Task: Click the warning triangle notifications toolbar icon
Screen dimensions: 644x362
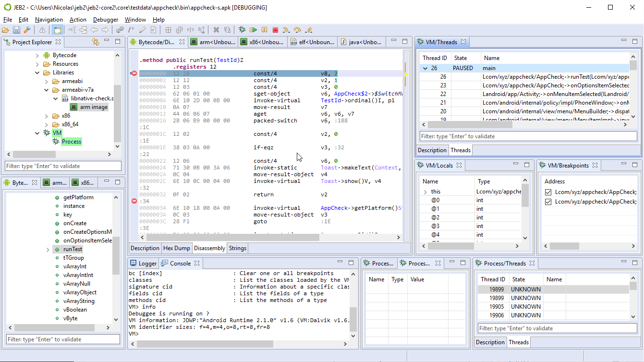Action: 42,30
